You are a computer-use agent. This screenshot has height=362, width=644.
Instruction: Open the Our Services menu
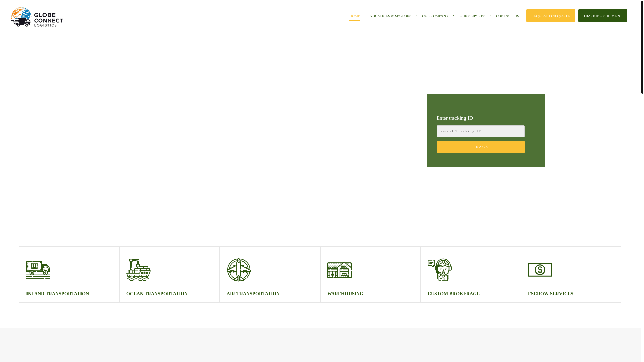click(472, 16)
